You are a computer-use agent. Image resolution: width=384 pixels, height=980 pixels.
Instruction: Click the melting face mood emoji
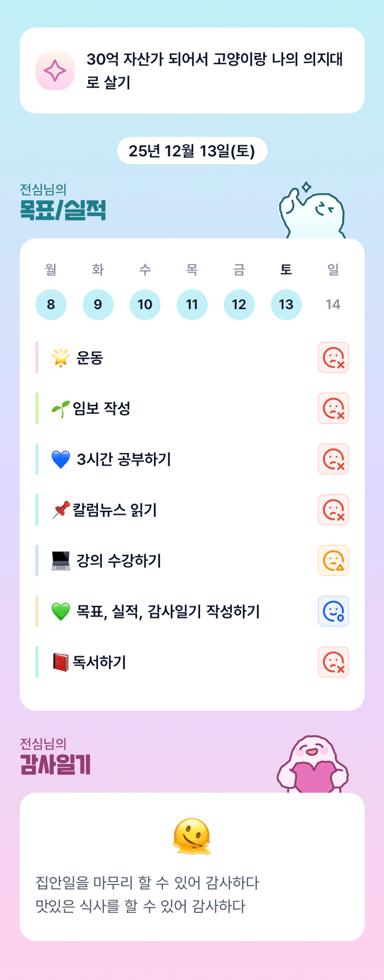[192, 836]
